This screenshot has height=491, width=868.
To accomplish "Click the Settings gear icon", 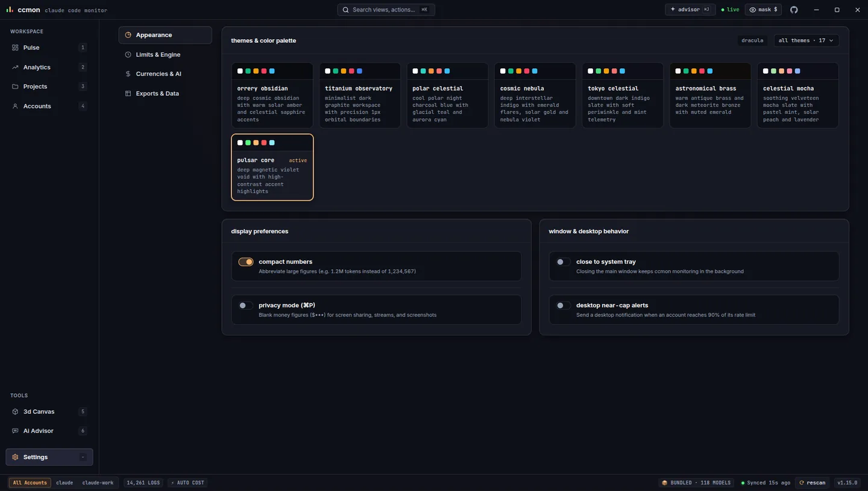I will [15, 457].
